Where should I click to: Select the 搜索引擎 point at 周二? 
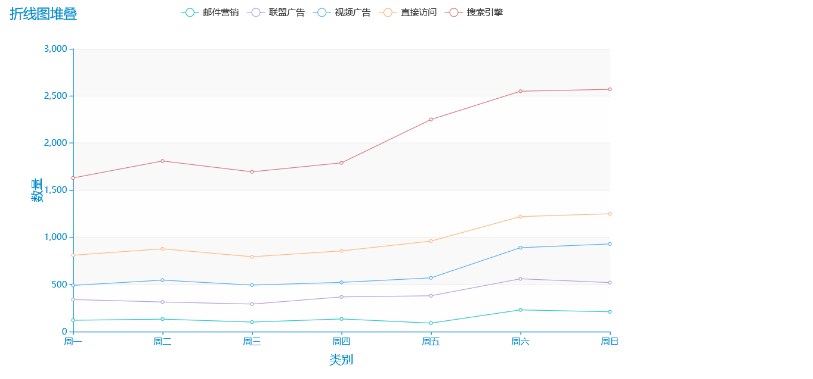tap(162, 161)
